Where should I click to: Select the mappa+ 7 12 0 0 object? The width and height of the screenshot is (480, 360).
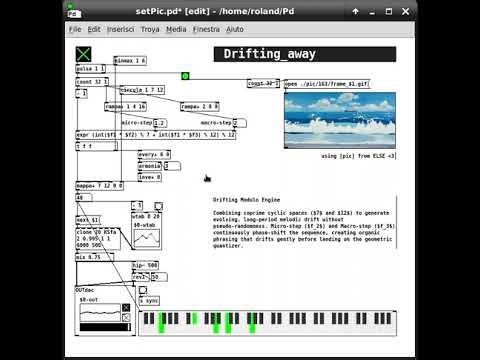100,186
